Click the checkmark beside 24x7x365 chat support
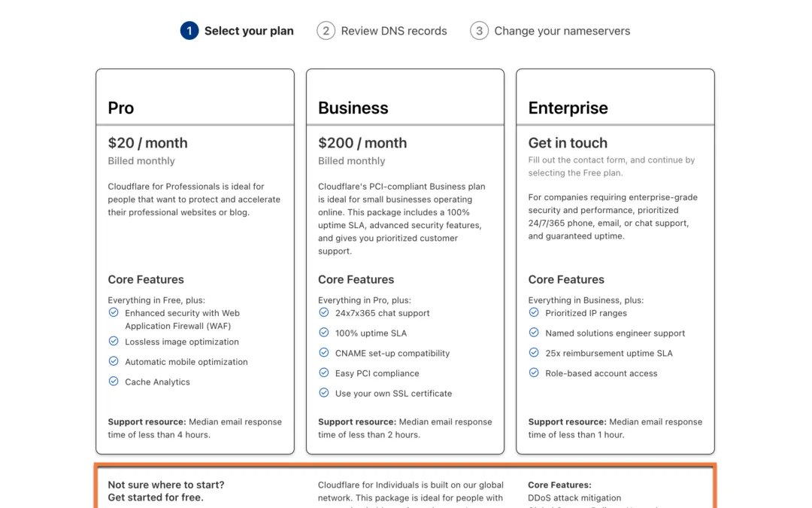Viewport: 812px width, 508px height. (323, 313)
